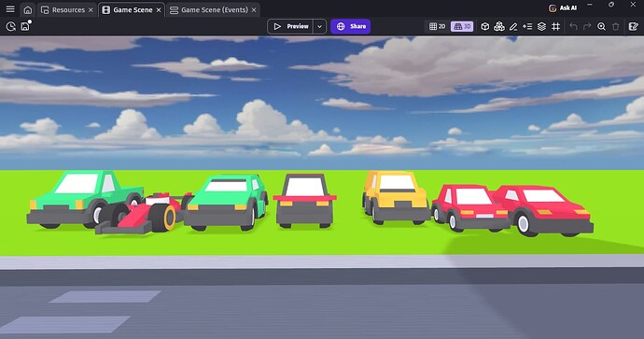644x339 pixels.
Task: Undo the last action arrow
Action: pos(573,27)
